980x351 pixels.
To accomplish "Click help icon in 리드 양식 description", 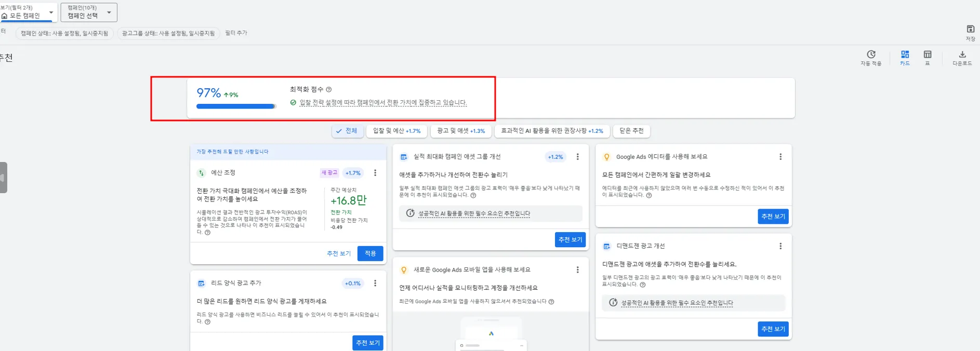I will pyautogui.click(x=207, y=322).
